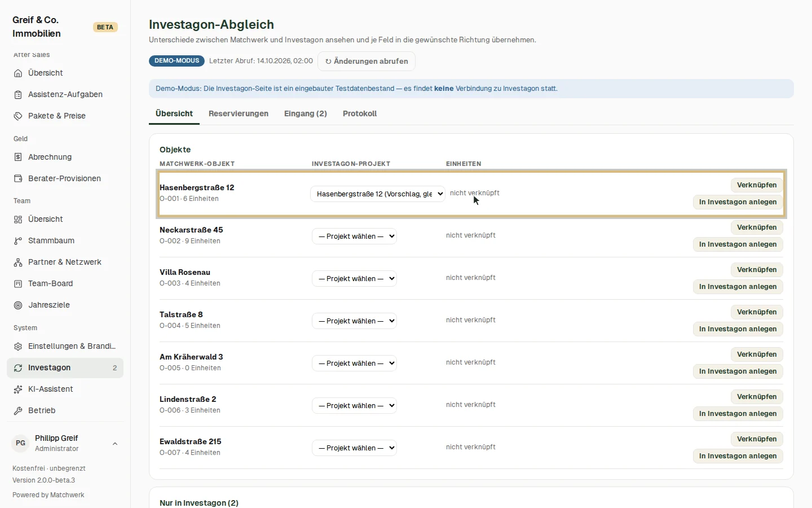Open project dropdown for Villa Rosenau

pos(354,279)
